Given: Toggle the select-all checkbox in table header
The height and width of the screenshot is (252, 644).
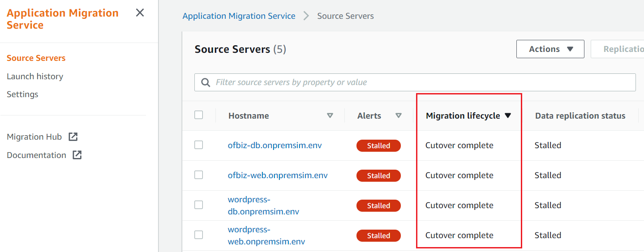Looking at the screenshot, I should tap(199, 115).
